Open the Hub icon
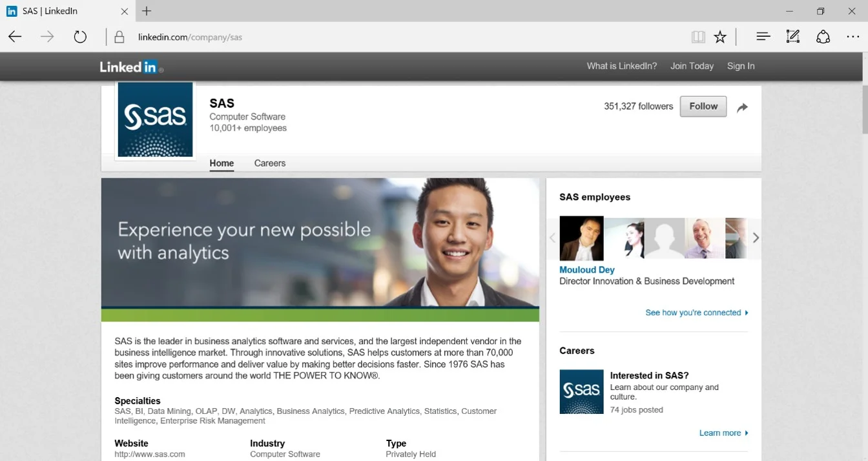868x461 pixels. [763, 37]
